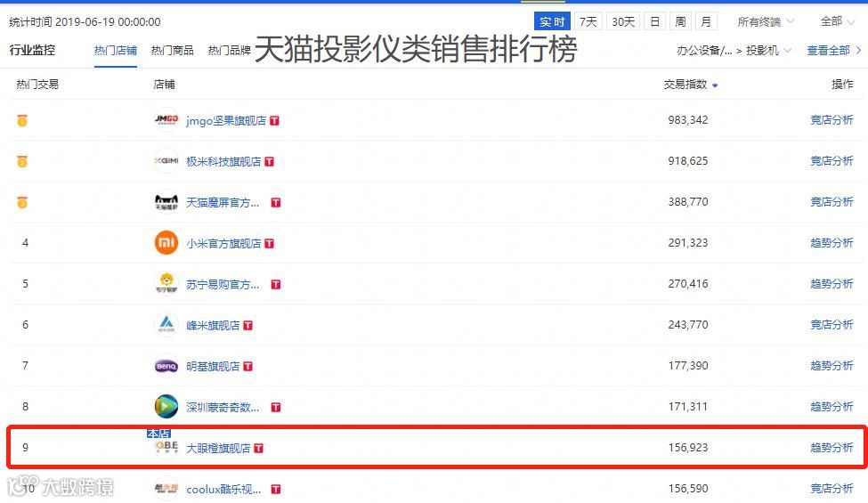Open the 所有终端 dropdown
The image size is (868, 503).
pyautogui.click(x=767, y=21)
